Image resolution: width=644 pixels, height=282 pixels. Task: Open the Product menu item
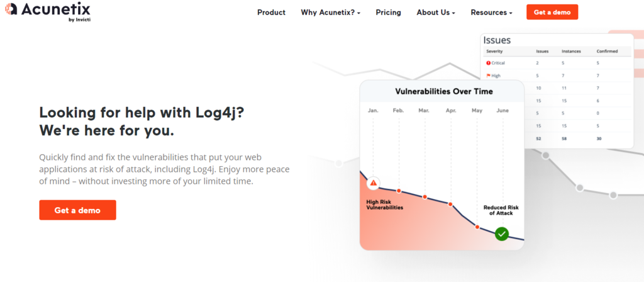click(271, 13)
